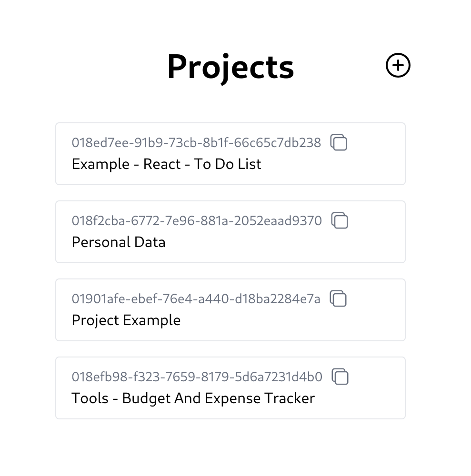Click the plus icon to add a new project
Screen dimensions: 471x476
[398, 65]
